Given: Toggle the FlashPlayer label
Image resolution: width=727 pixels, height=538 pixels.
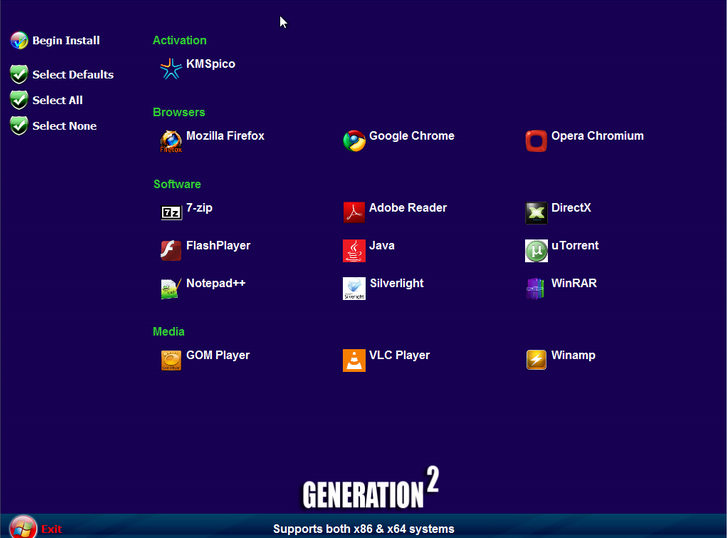Looking at the screenshot, I should click(x=218, y=246).
